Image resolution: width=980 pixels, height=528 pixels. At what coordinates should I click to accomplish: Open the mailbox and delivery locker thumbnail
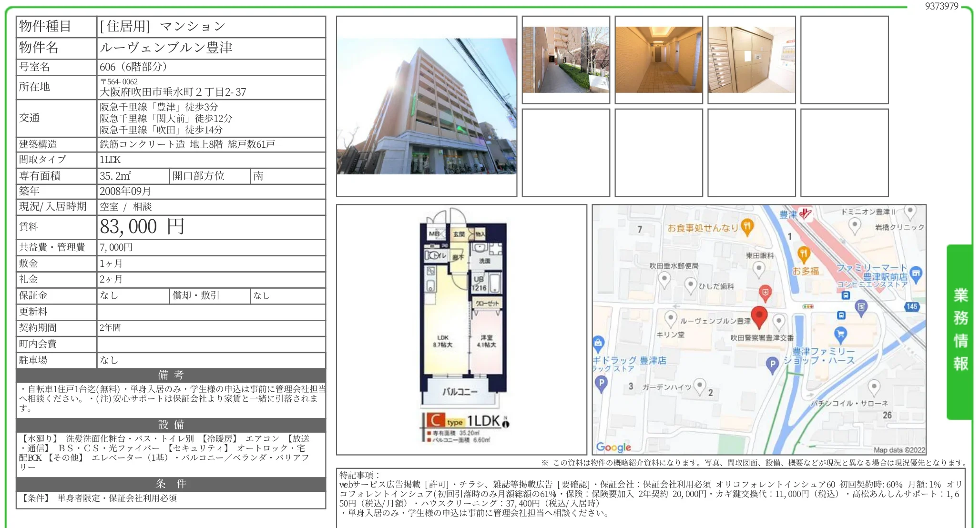tap(751, 60)
